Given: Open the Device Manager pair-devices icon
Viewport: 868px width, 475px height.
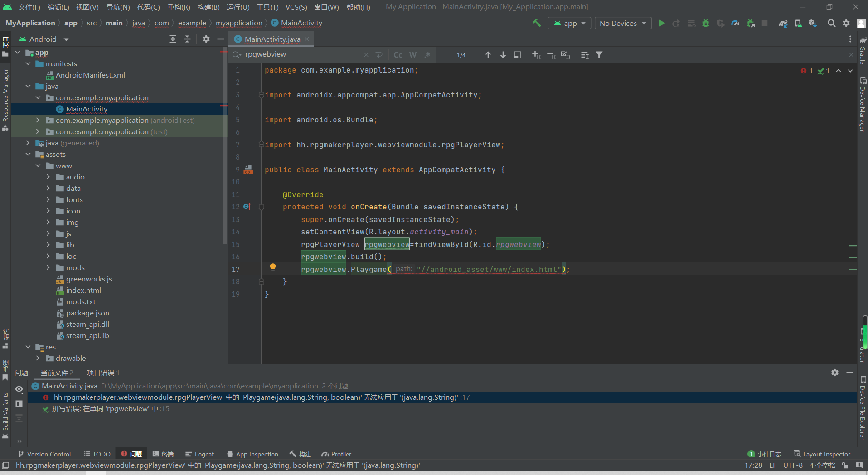Looking at the screenshot, I should point(799,23).
